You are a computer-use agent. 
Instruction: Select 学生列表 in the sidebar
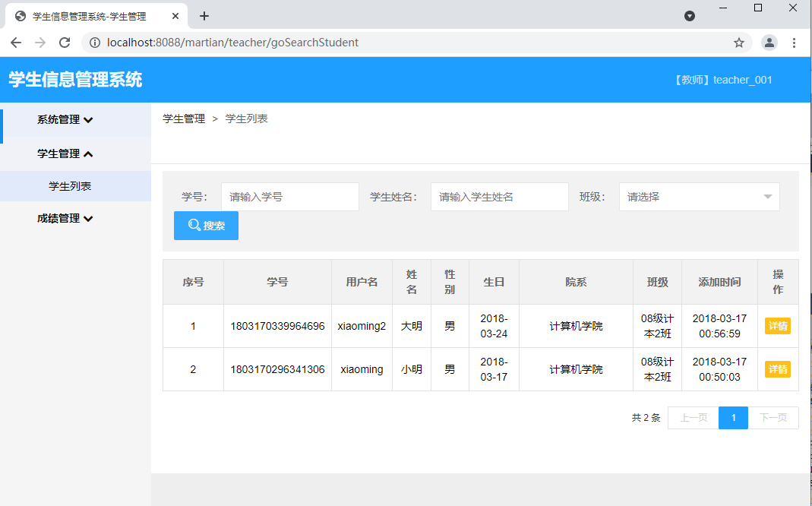click(70, 186)
